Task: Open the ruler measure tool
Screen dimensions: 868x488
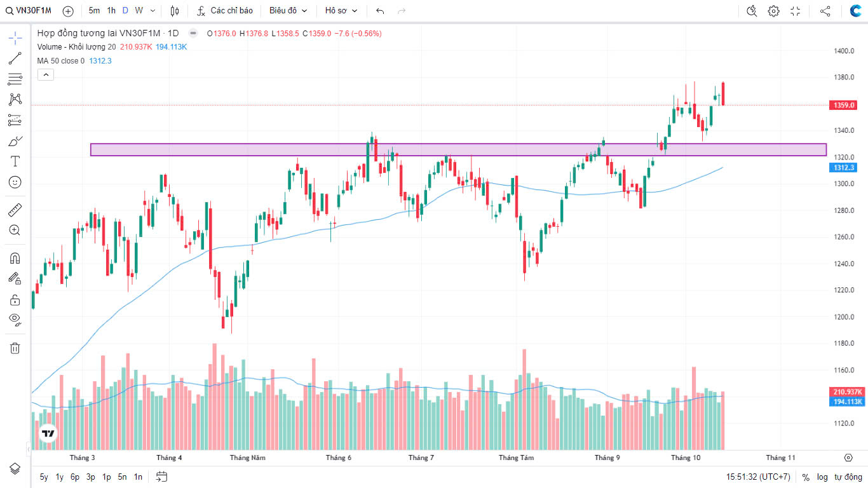Action: click(15, 210)
